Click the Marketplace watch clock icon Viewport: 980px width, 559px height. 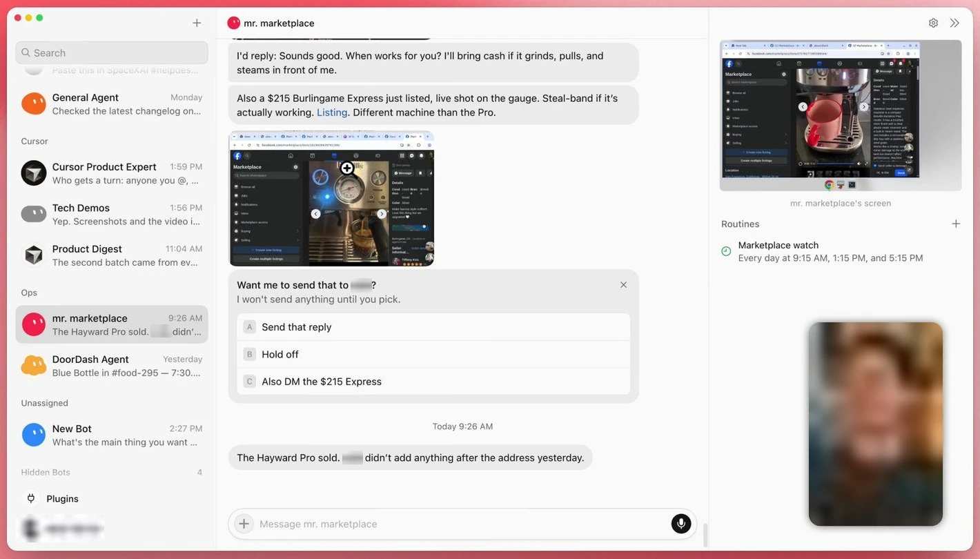pos(726,251)
